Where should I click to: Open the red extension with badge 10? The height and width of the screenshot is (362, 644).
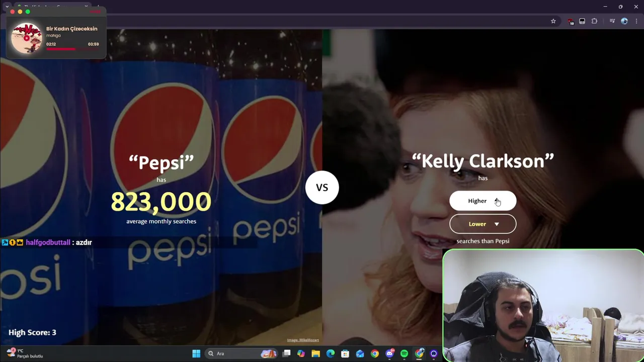[x=570, y=21]
